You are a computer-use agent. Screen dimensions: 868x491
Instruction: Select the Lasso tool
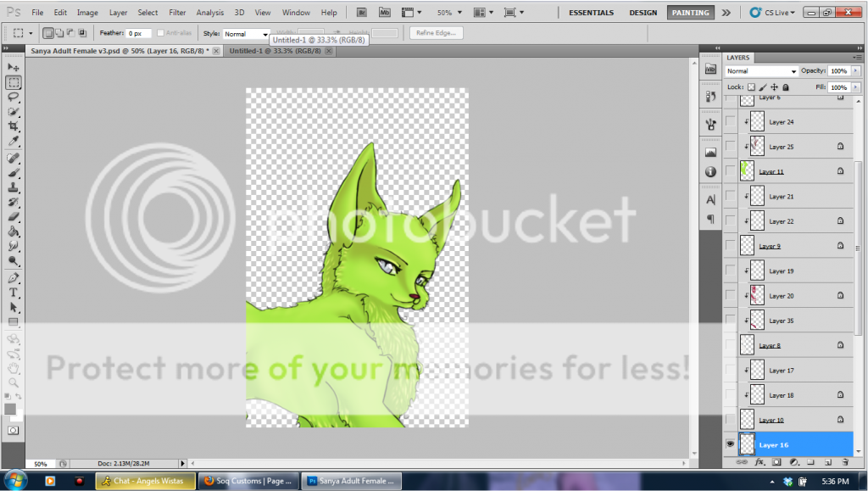pyautogui.click(x=14, y=97)
